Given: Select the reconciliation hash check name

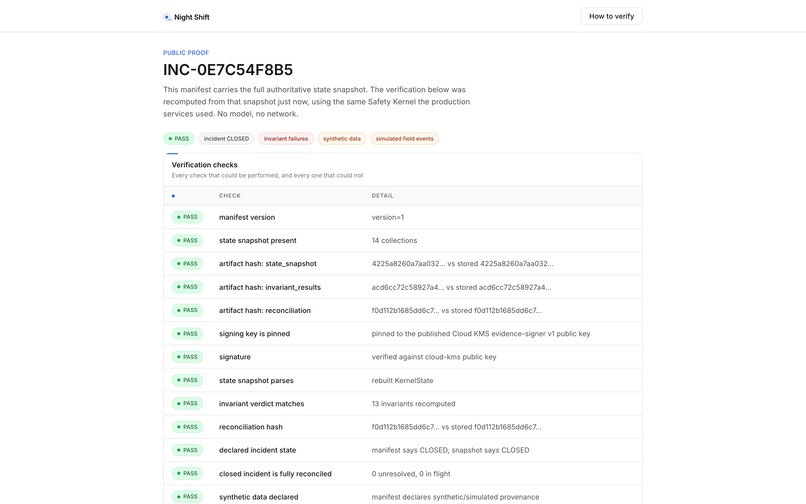Looking at the screenshot, I should [250, 427].
